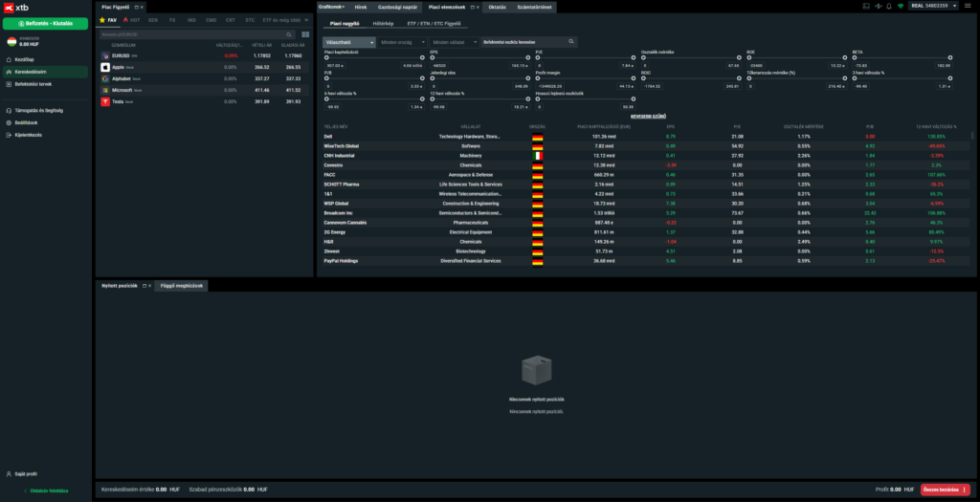
Task: Open the ETF / ETN / ETC Figyelő sub-tab
Action: coord(434,23)
